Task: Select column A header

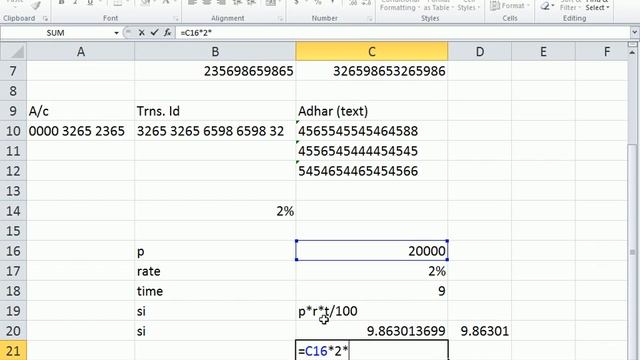Action: pos(81,51)
